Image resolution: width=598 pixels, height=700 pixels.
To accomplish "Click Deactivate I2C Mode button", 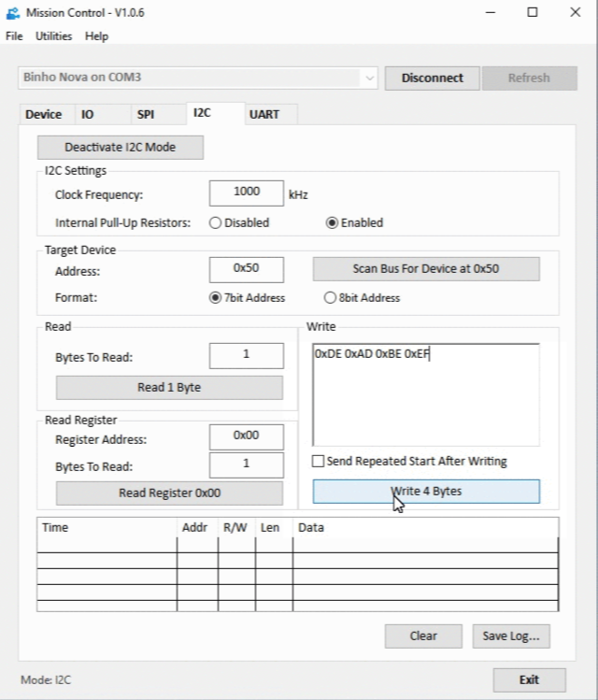I will 120,148.
